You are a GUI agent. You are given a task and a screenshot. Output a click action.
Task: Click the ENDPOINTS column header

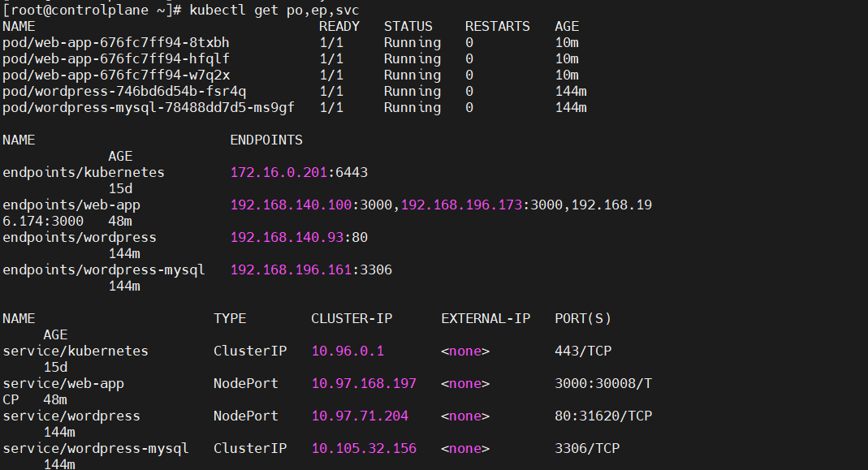(266, 140)
